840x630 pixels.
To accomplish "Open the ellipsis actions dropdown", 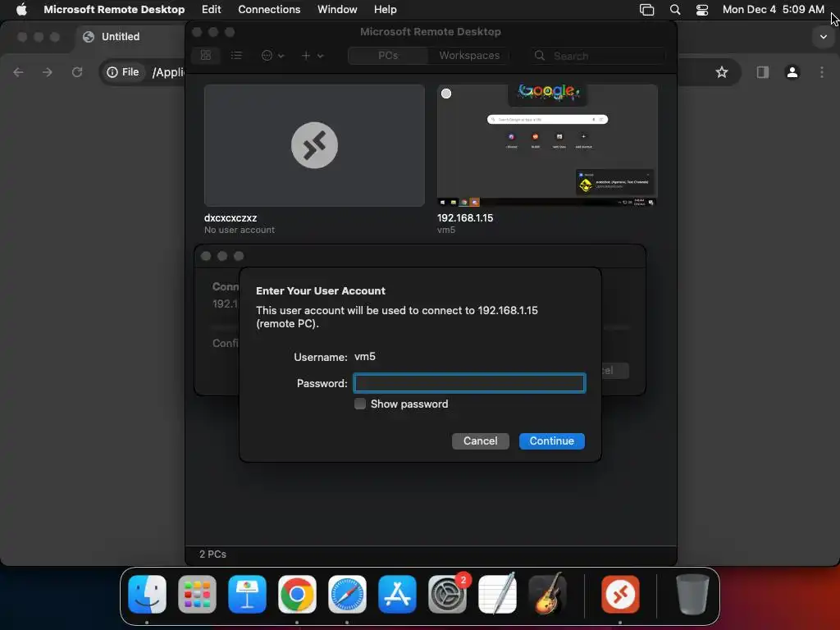I will (272, 55).
